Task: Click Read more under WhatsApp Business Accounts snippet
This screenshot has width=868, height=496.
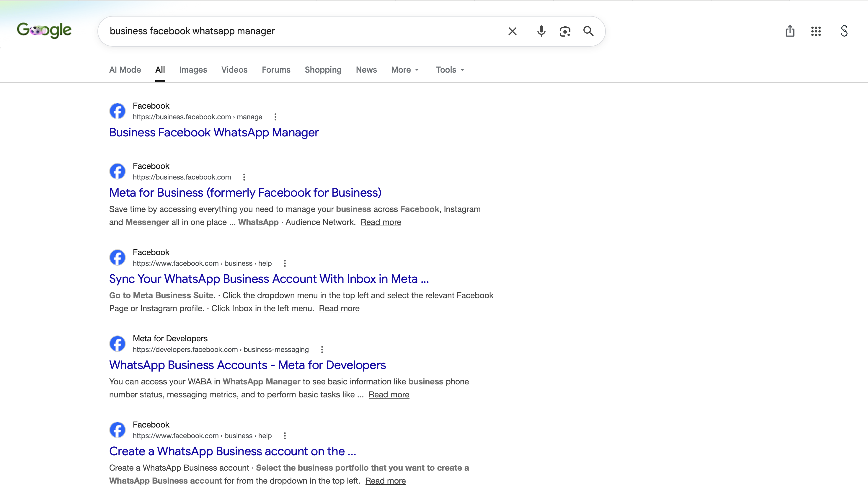Action: (389, 394)
